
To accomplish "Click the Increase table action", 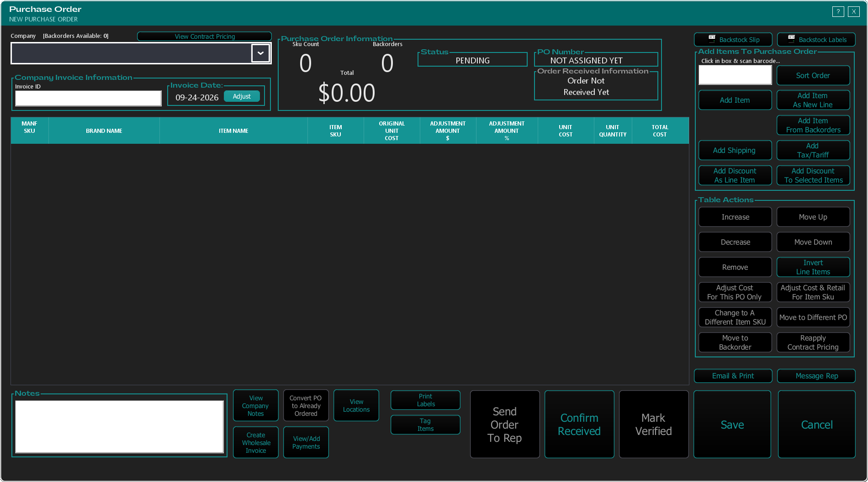I will pos(735,217).
